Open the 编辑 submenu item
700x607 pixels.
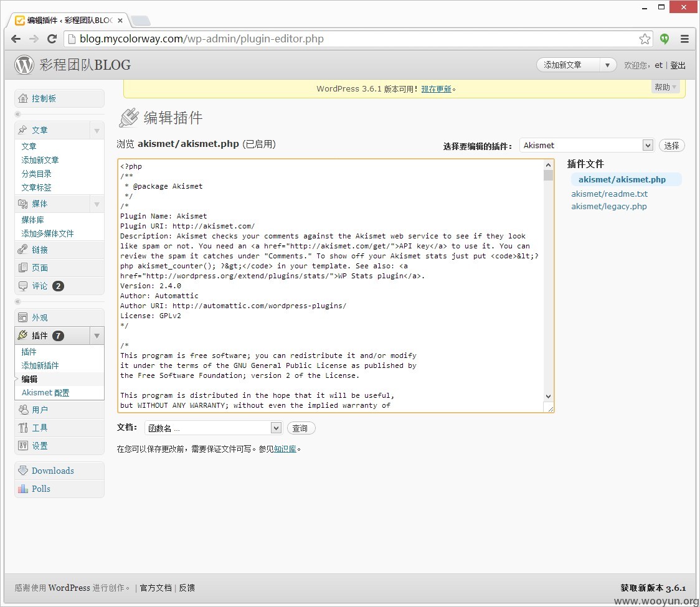point(29,379)
